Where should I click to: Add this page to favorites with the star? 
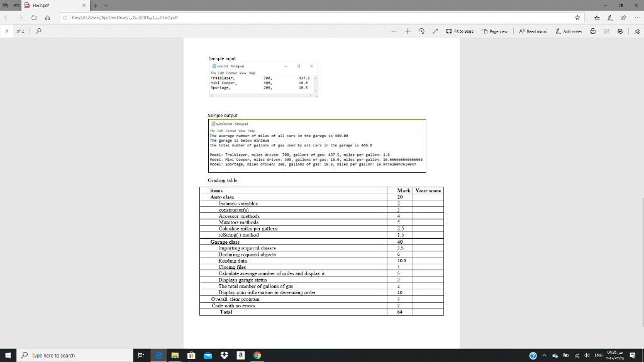pos(577,18)
